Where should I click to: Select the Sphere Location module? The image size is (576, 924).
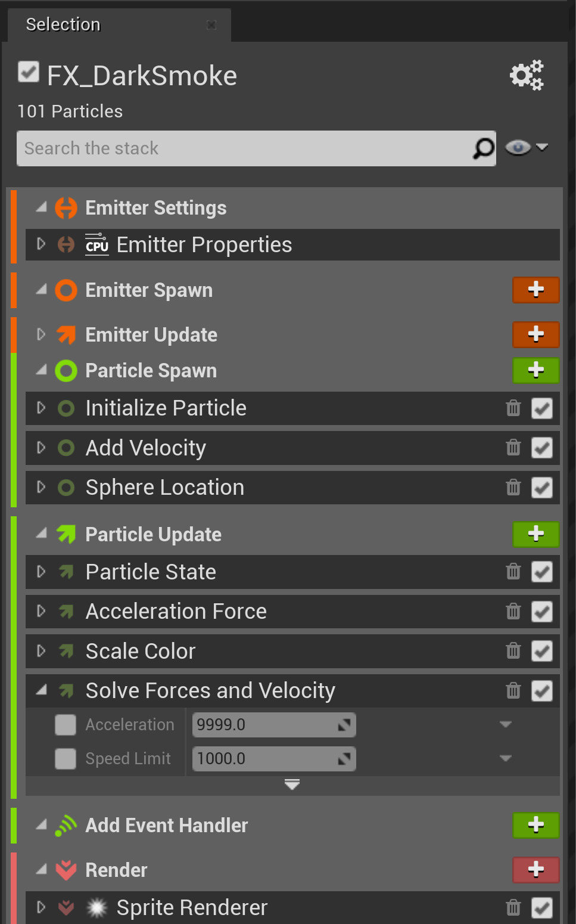[x=165, y=488]
